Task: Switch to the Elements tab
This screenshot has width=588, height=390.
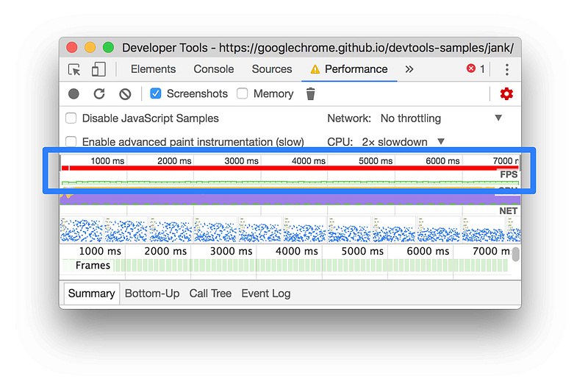Action: pyautogui.click(x=153, y=69)
